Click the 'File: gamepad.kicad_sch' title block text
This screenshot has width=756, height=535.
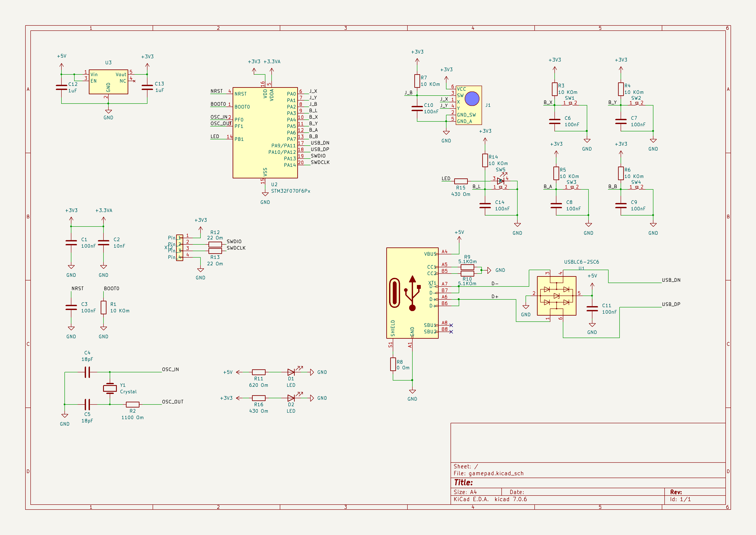coord(488,473)
